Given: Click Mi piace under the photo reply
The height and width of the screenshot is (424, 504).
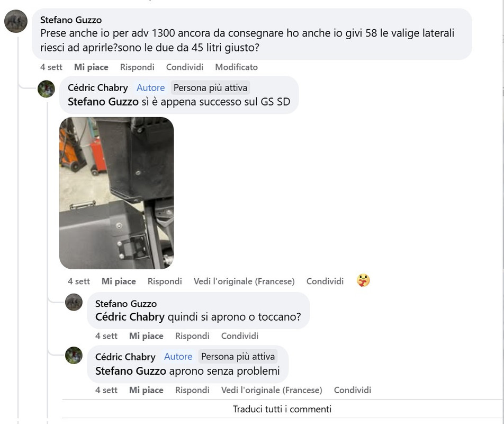Looking at the screenshot, I should pos(119,281).
